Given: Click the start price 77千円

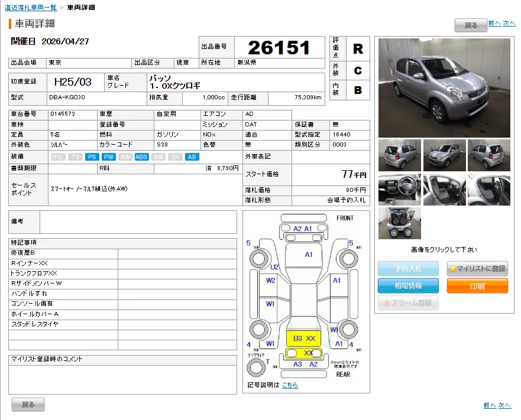Looking at the screenshot, I should tap(354, 174).
